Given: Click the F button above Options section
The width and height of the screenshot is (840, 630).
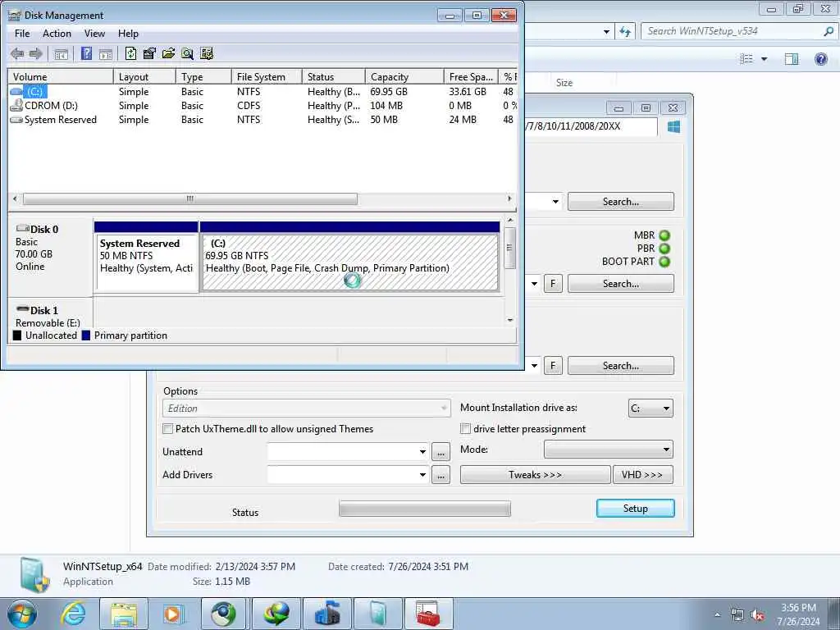Looking at the screenshot, I should click(x=553, y=365).
